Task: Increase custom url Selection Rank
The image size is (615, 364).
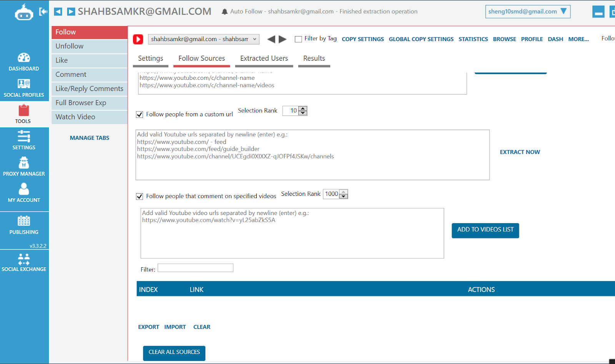Action: [x=303, y=109]
